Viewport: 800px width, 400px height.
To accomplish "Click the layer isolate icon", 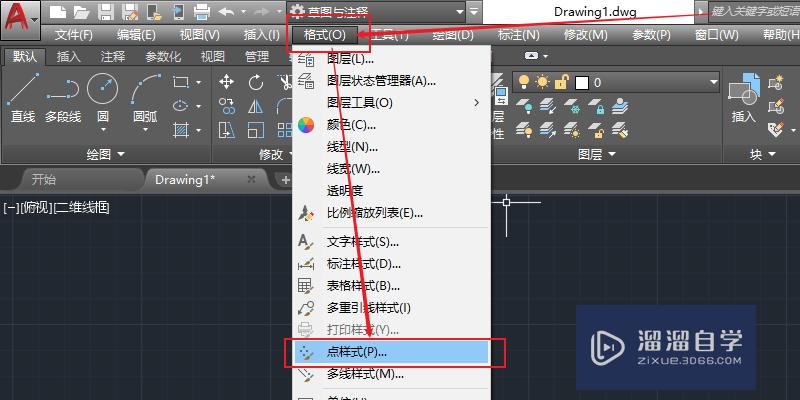I will pyautogui.click(x=548, y=106).
